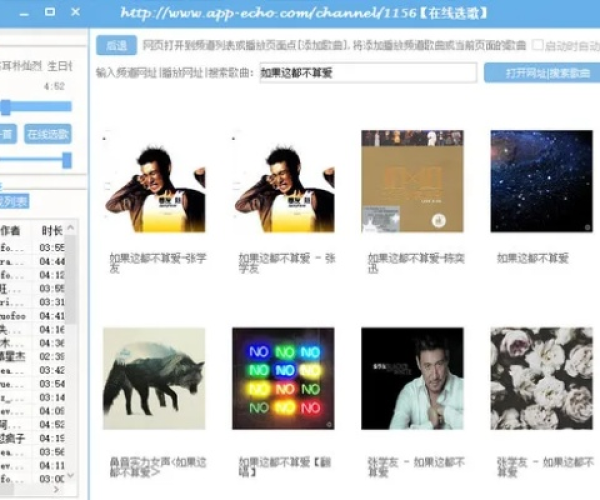Open the starry night sky cover
Viewport: 600px width, 500px height.
coord(542,181)
